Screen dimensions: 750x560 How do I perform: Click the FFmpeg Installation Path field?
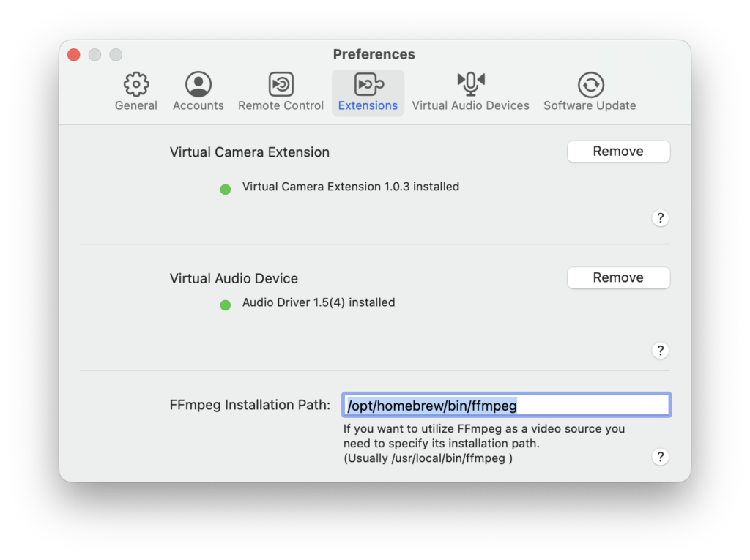tap(506, 405)
